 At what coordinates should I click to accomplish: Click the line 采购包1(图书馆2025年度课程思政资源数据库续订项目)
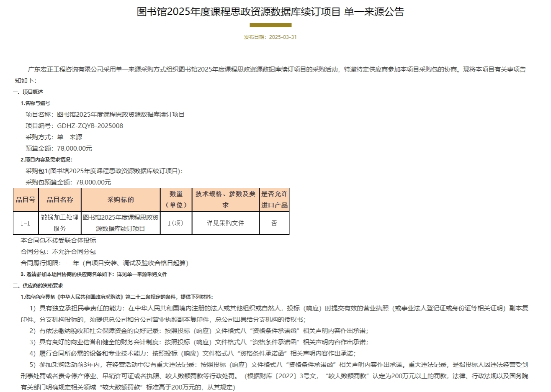(104, 171)
